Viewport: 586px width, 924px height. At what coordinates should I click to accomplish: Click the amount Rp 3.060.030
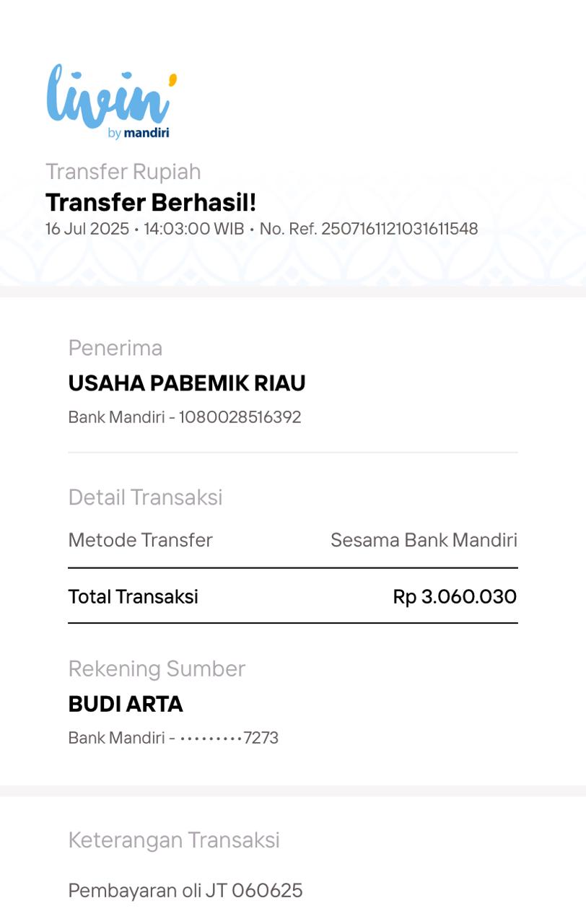(455, 596)
